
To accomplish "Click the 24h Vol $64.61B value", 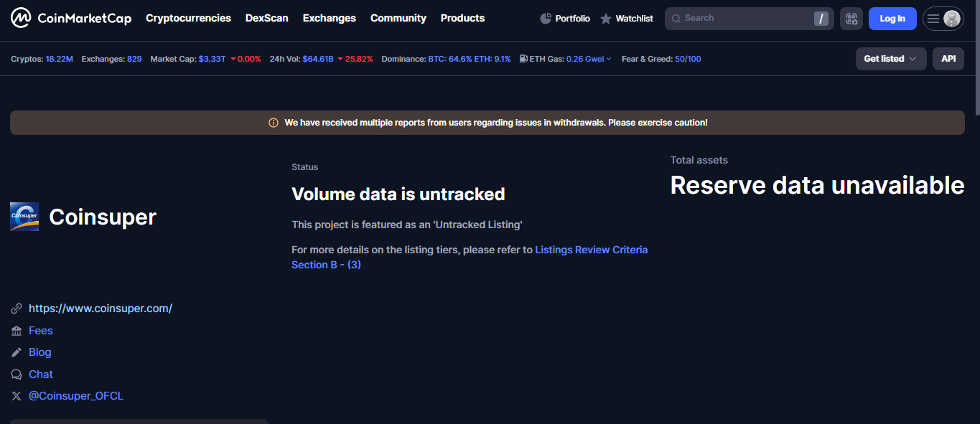I will [318, 59].
